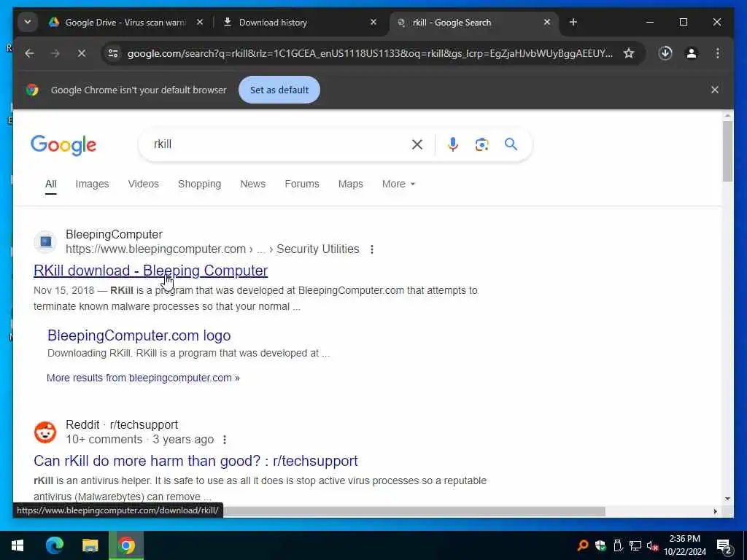This screenshot has height=560, width=747.
Task: Open a new tab with the plus button
Action: tap(573, 23)
